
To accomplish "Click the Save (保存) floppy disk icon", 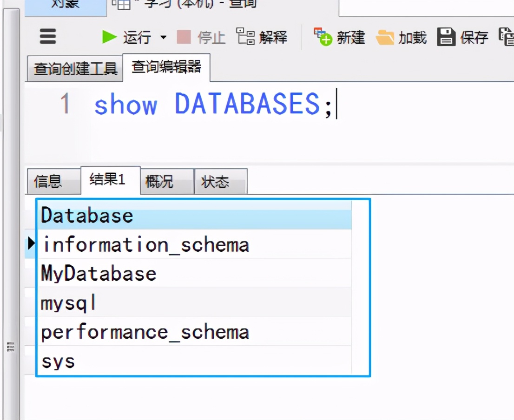I will pos(446,37).
